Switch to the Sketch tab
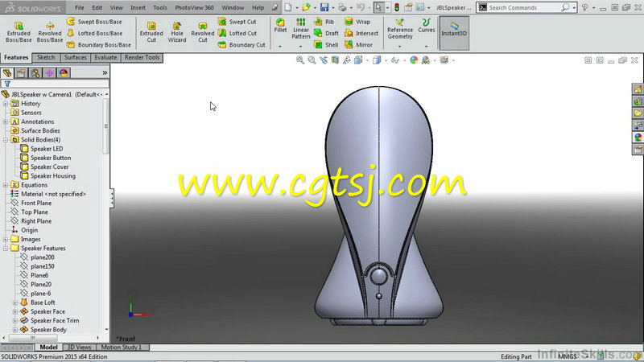Screen dimensions: 644x362 coord(46,57)
